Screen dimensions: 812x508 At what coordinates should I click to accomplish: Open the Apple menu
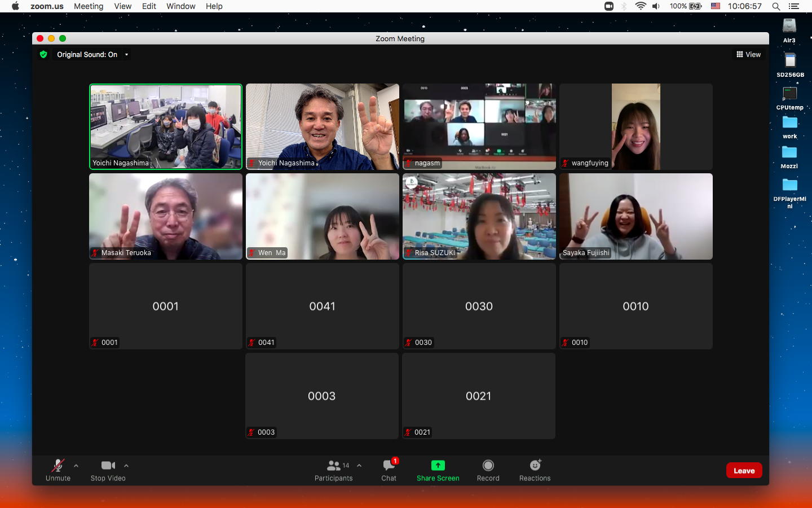point(15,6)
